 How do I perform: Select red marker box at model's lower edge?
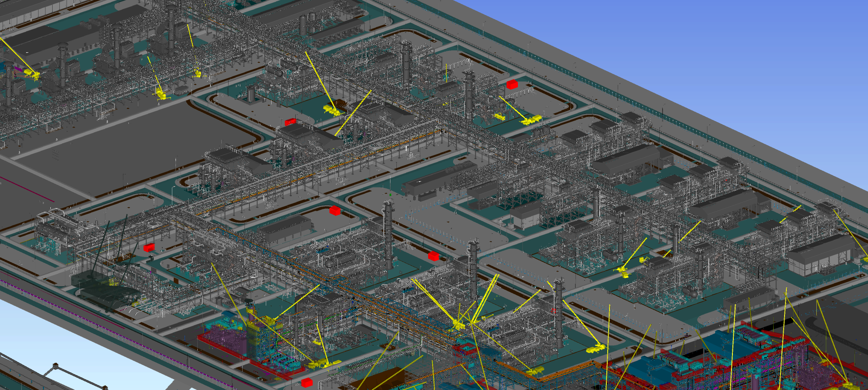(x=307, y=382)
